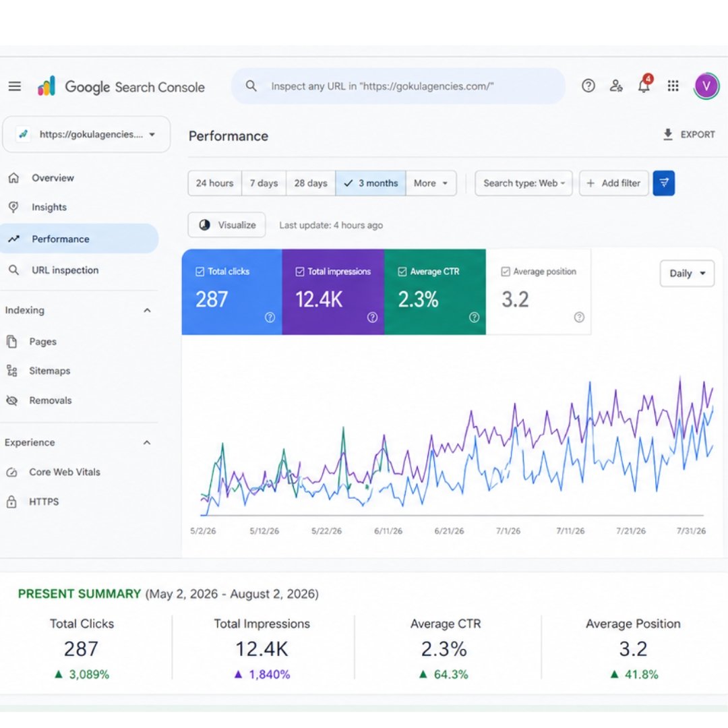The width and height of the screenshot is (728, 728).
Task: Toggle the Average CTR checkbox
Action: point(402,272)
